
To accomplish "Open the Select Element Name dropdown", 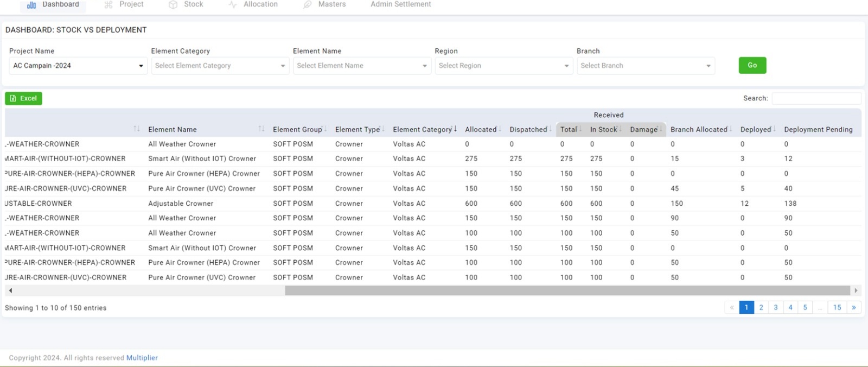I will tap(362, 66).
